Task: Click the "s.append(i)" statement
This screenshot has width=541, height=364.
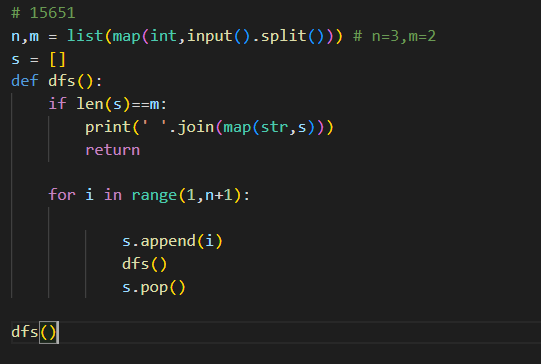Action: (x=172, y=241)
